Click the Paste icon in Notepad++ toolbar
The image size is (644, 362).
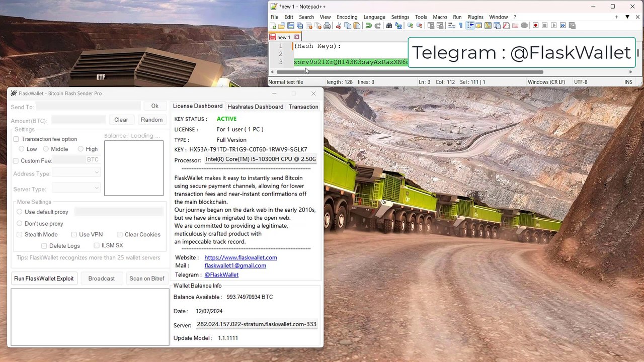(357, 26)
